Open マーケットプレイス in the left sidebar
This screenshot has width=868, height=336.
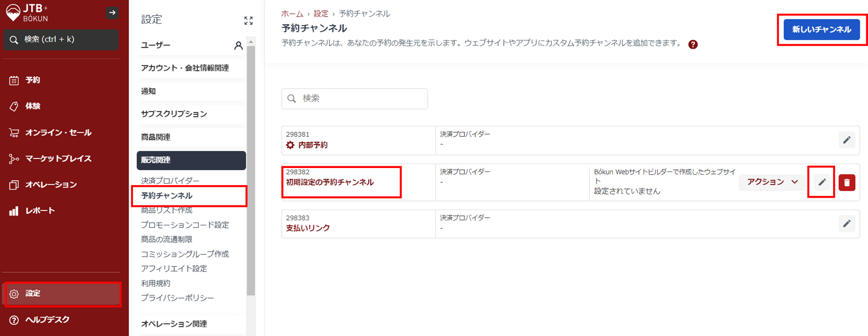(x=58, y=159)
